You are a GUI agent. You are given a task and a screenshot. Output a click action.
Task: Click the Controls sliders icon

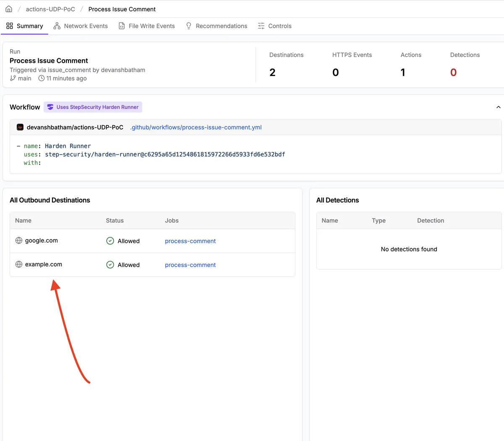pyautogui.click(x=261, y=26)
